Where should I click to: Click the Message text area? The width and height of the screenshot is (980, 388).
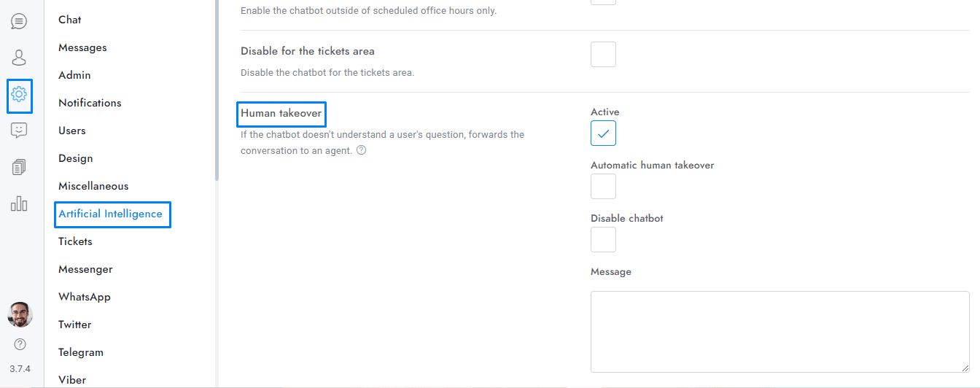click(x=779, y=332)
